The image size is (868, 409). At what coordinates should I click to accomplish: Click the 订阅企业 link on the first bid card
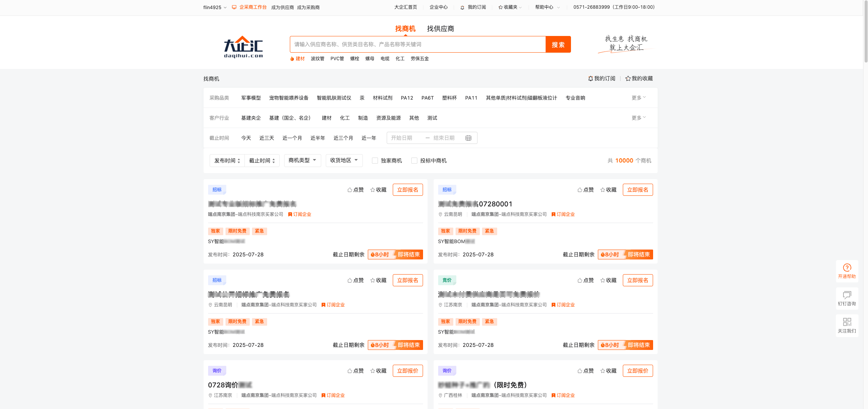(300, 214)
